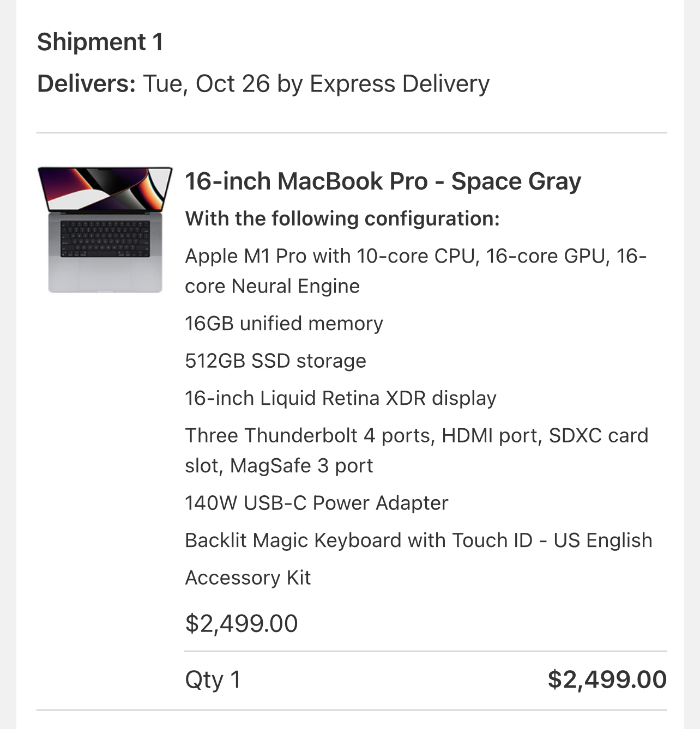This screenshot has height=729, width=700.
Task: Click the bold Delivers label
Action: pyautogui.click(x=86, y=84)
